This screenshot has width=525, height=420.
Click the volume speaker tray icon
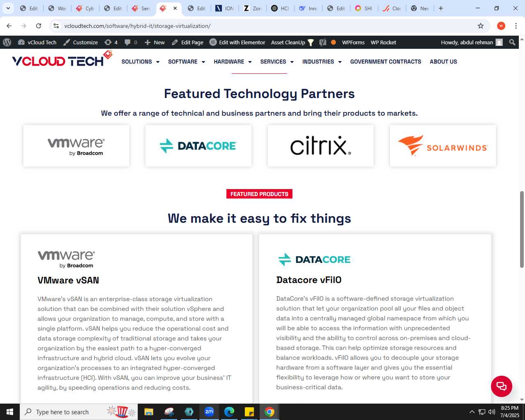pyautogui.click(x=492, y=412)
